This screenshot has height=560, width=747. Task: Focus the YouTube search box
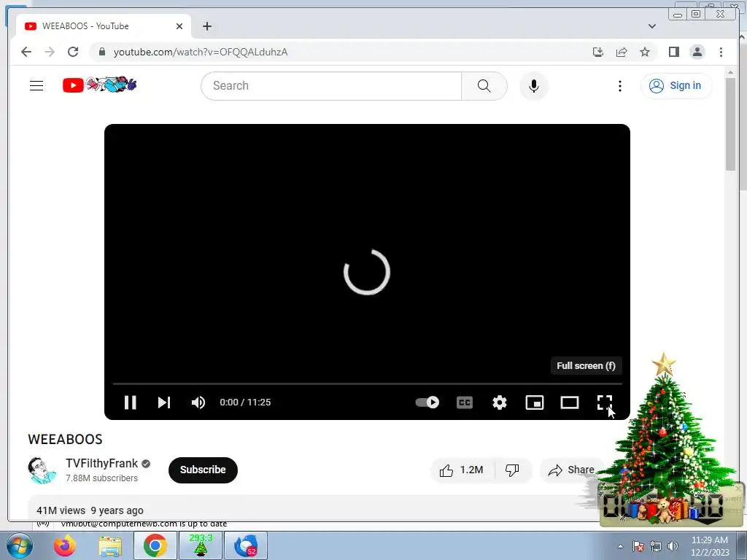coord(331,86)
